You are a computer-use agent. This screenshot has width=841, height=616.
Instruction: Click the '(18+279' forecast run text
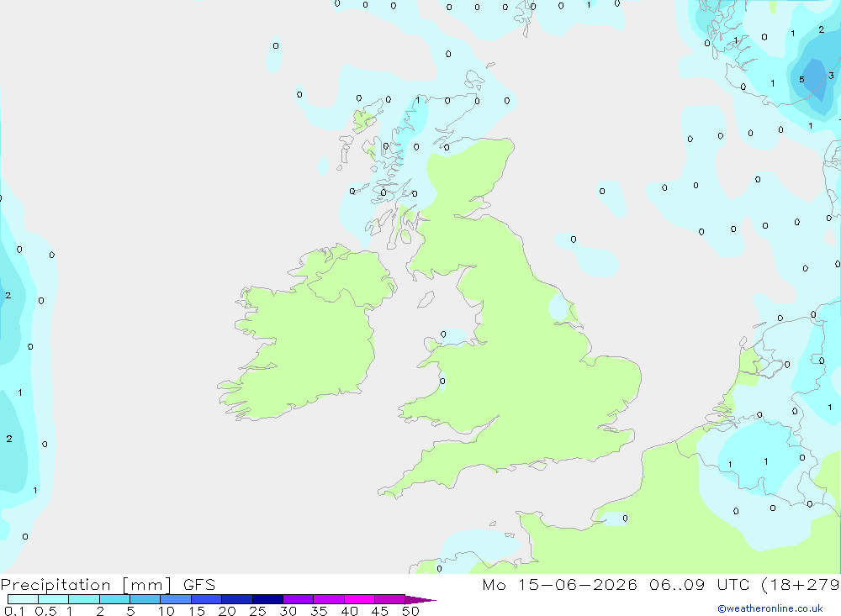coord(801,585)
